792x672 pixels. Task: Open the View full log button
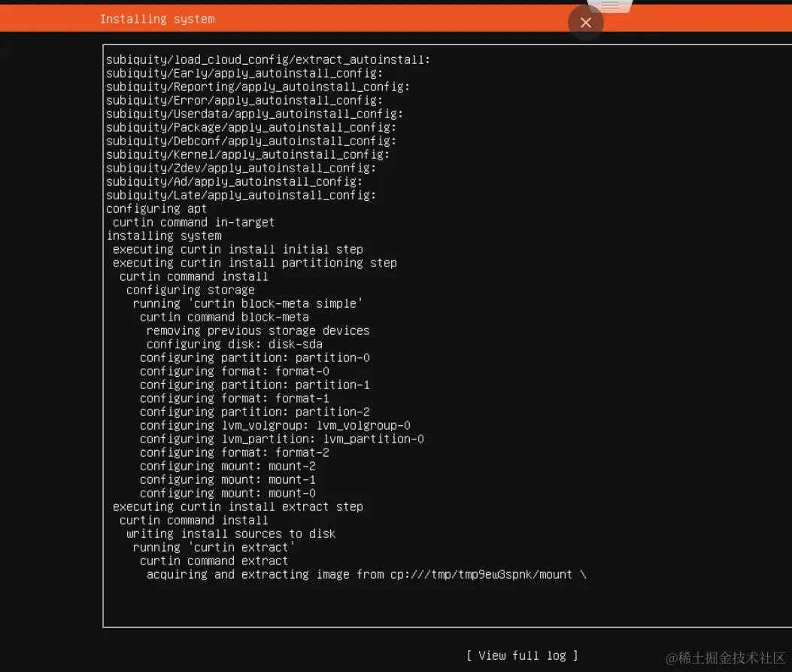pyautogui.click(x=522, y=655)
